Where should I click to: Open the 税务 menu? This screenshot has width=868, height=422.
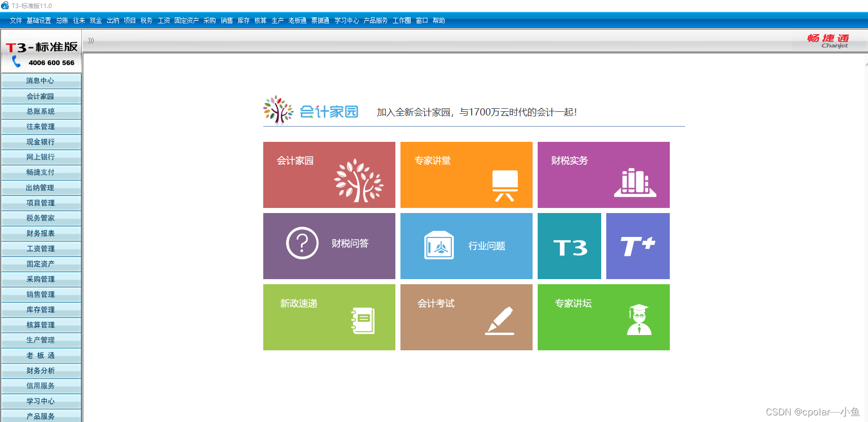click(x=146, y=20)
